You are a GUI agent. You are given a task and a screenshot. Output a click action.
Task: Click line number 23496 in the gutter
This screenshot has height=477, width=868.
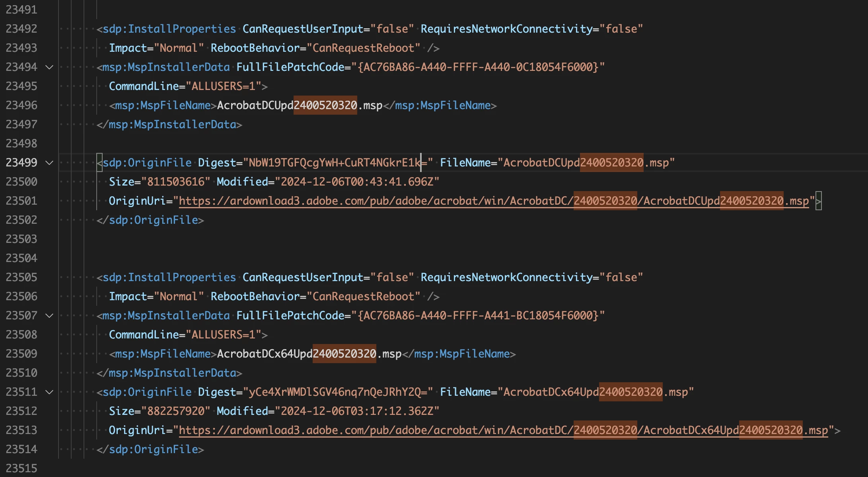[21, 106]
